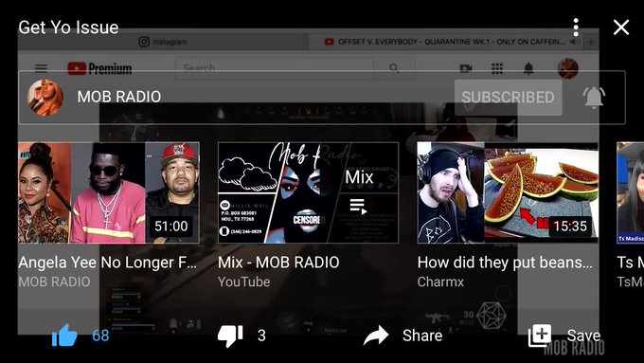Click the Share label
644x363 pixels.
tap(422, 336)
